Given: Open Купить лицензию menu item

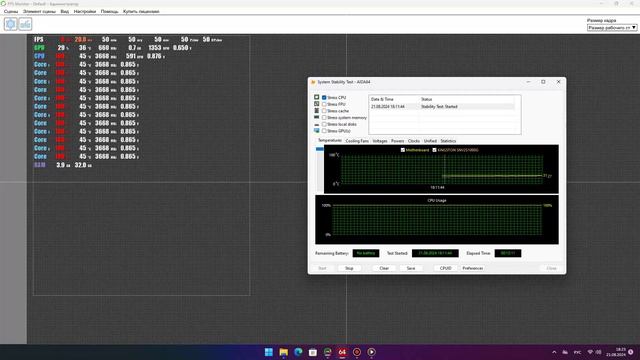Looking at the screenshot, I should tap(141, 11).
